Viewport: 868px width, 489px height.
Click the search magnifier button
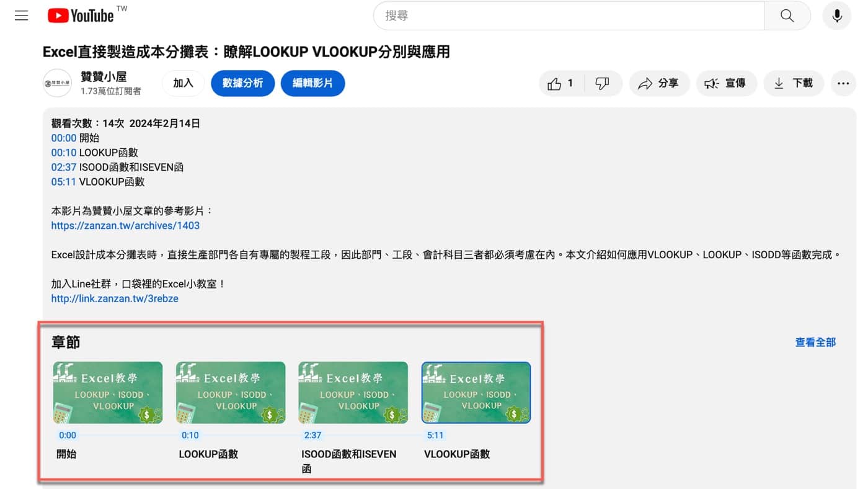(x=787, y=16)
